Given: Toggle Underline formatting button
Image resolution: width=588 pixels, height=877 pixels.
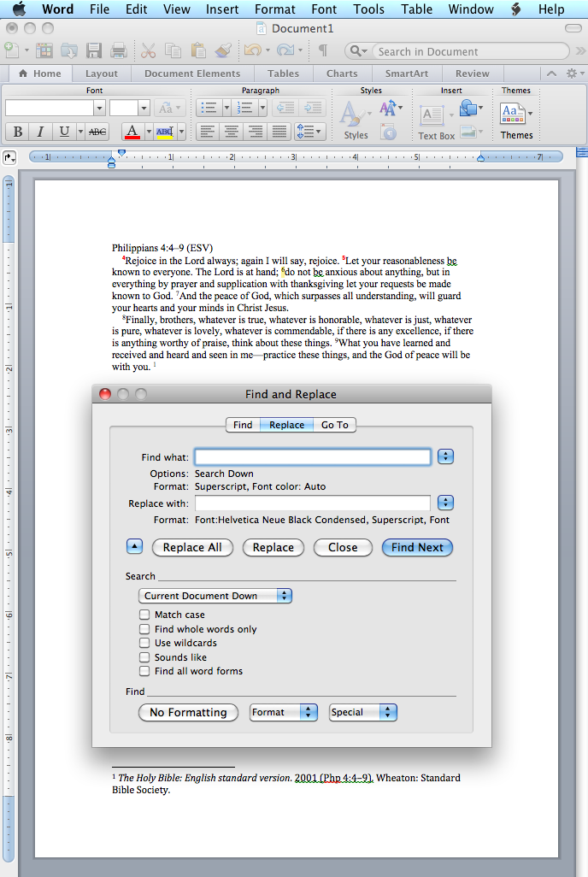Looking at the screenshot, I should (64, 132).
